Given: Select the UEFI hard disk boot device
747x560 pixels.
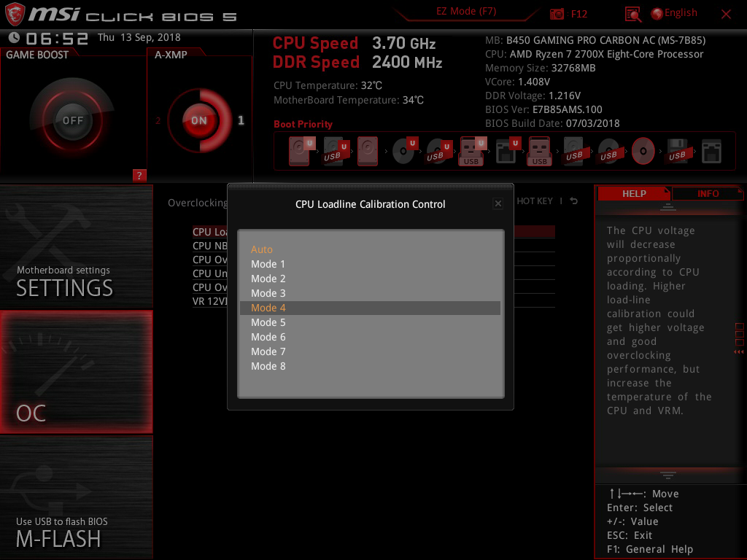Looking at the screenshot, I should click(301, 151).
